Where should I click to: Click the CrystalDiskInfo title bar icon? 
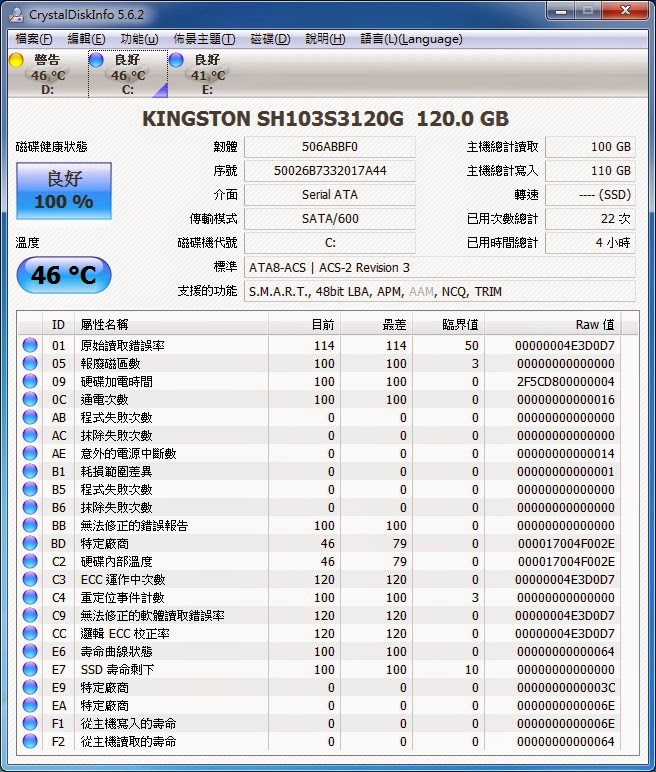pyautogui.click(x=17, y=15)
